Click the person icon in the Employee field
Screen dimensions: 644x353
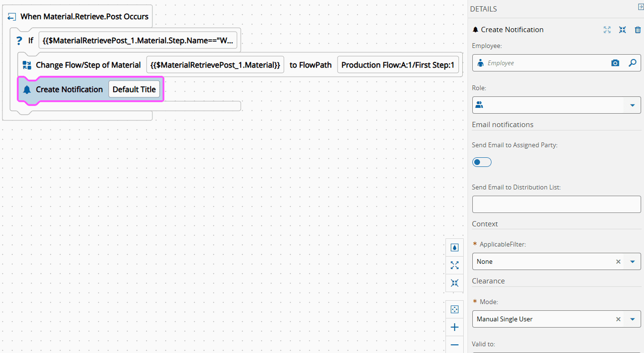480,63
